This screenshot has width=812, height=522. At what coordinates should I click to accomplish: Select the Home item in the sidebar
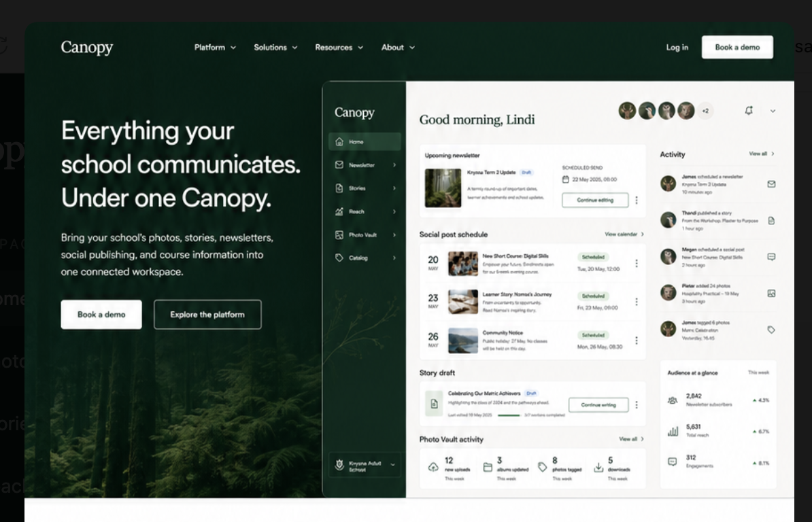coord(365,142)
